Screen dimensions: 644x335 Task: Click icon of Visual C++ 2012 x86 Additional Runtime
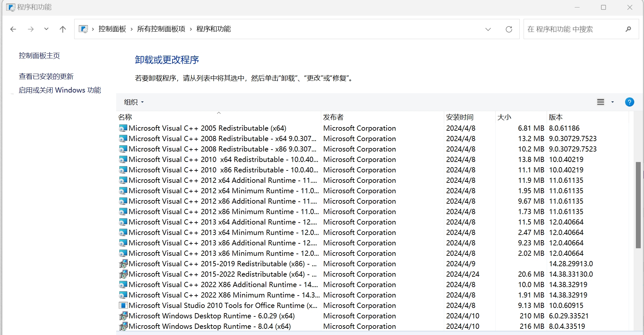pos(123,201)
